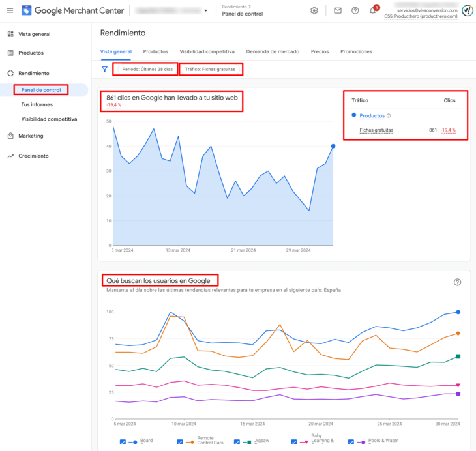Uncheck the Baby Learning series checkbox
Viewport: 476px width, 451px height.
(x=294, y=442)
